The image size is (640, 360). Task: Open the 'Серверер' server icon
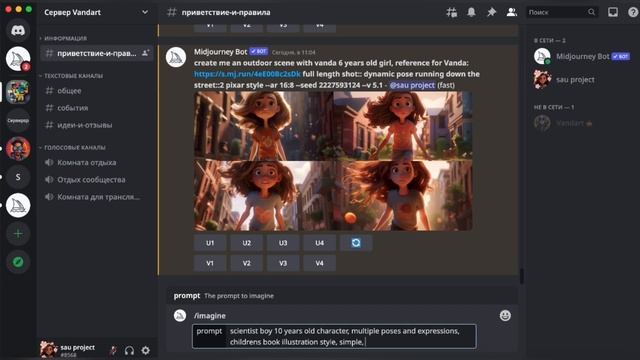18,120
